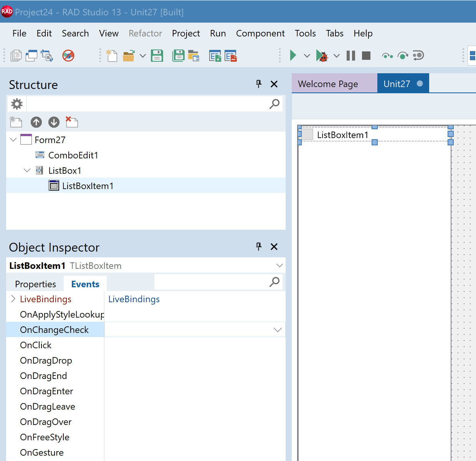Pin the Structure panel
Screen dimensions: 476x461
[x=259, y=84]
